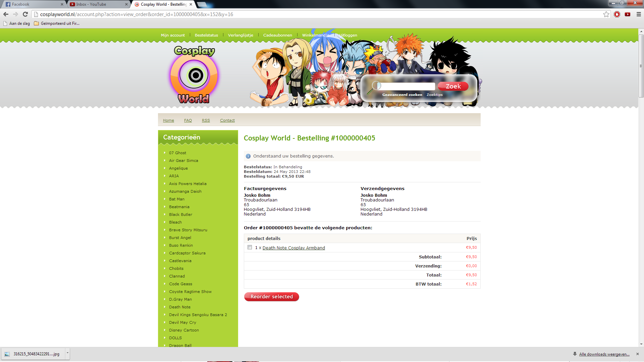
Task: Reload the page with refresh icon
Action: [25, 14]
